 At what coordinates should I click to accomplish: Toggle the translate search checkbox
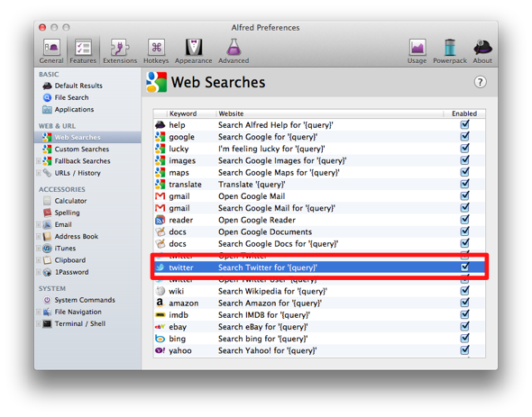pos(464,184)
